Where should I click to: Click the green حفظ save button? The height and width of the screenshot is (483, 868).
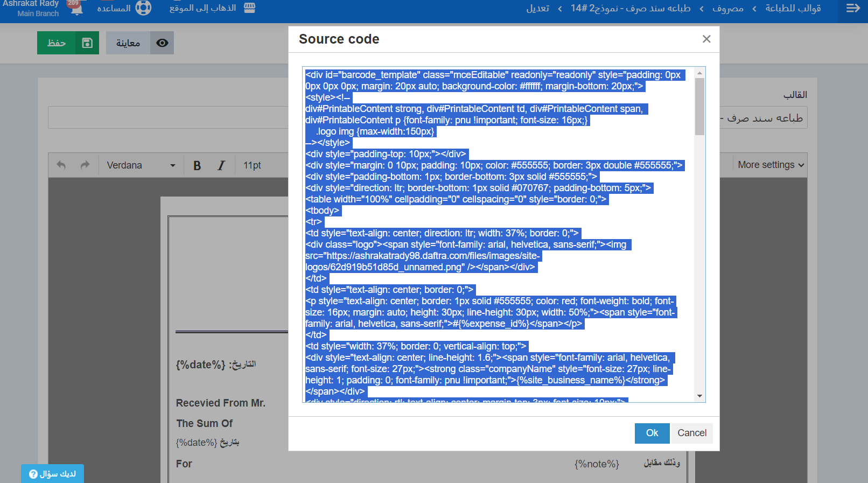(68, 43)
